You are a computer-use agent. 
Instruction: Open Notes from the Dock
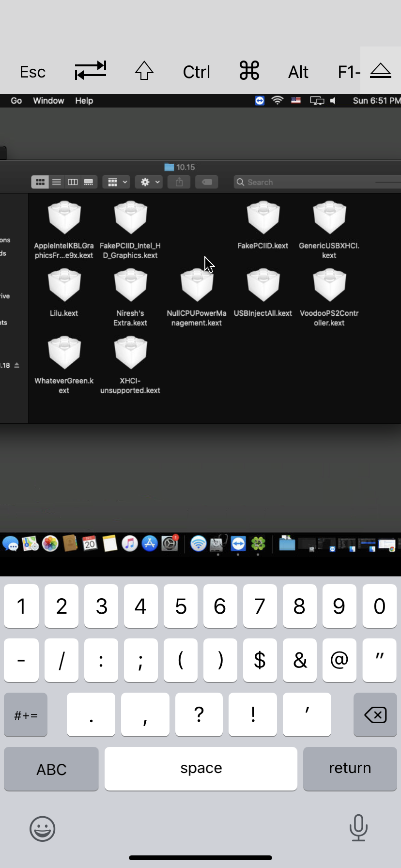pyautogui.click(x=110, y=544)
